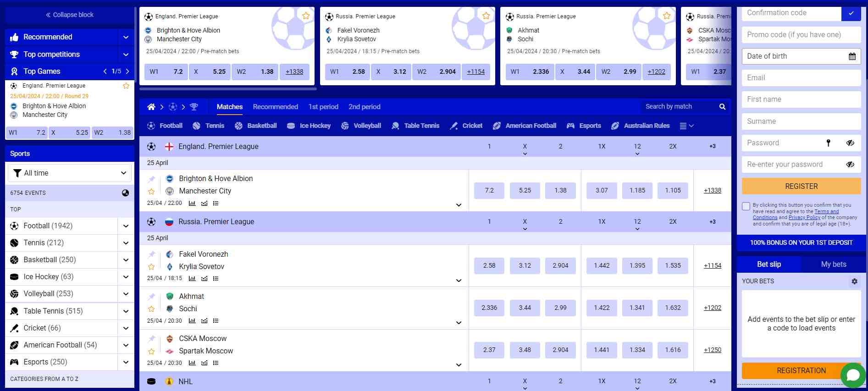Favorite the CSKA Moscow match row
This screenshot has height=391, width=868.
[x=151, y=352]
